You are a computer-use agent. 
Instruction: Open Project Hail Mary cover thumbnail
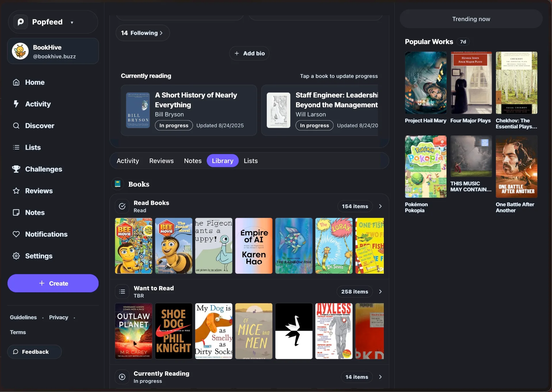point(425,83)
